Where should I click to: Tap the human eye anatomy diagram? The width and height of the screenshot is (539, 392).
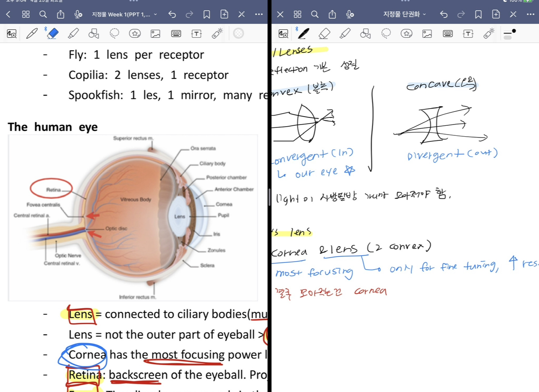tap(133, 218)
